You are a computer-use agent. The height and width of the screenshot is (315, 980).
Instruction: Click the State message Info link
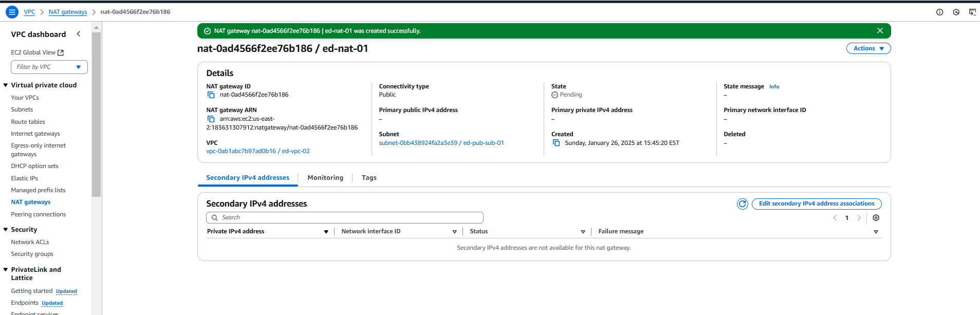[x=774, y=87]
